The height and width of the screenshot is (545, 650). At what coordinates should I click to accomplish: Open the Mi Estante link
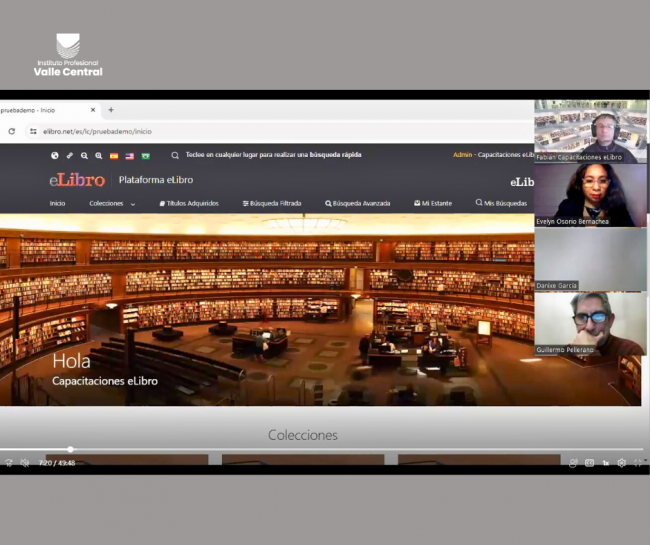point(432,203)
